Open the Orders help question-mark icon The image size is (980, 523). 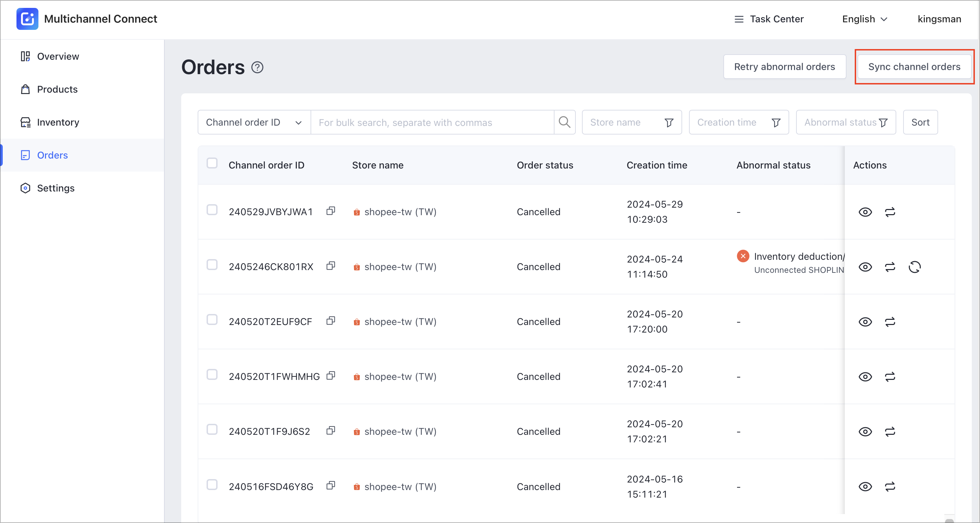(x=258, y=67)
